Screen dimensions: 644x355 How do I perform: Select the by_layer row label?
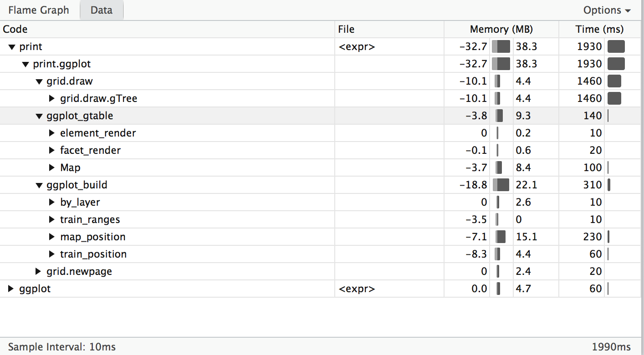tap(80, 202)
